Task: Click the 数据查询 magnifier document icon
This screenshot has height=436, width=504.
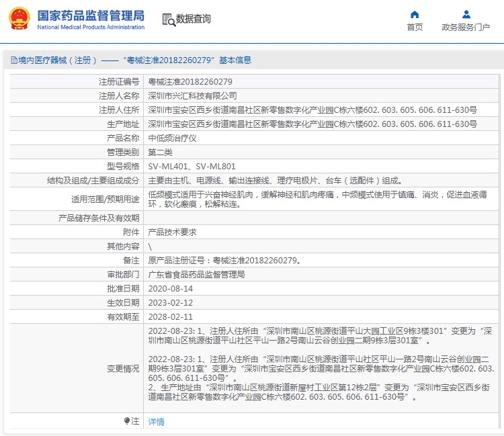Action: coord(168,19)
